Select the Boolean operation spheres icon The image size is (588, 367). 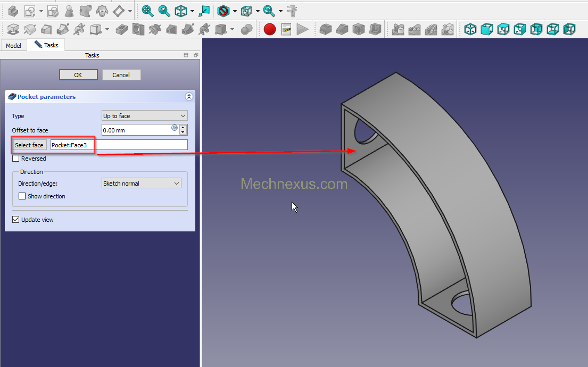pos(246,29)
